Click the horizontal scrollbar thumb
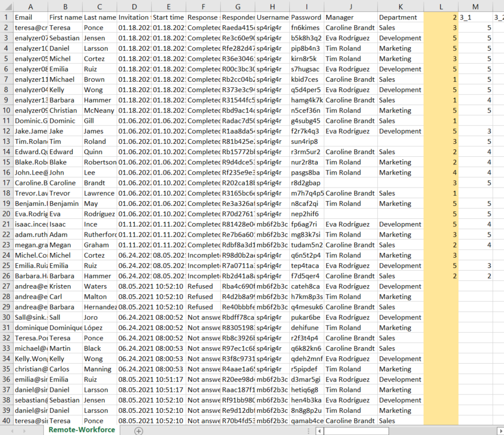 point(356,431)
